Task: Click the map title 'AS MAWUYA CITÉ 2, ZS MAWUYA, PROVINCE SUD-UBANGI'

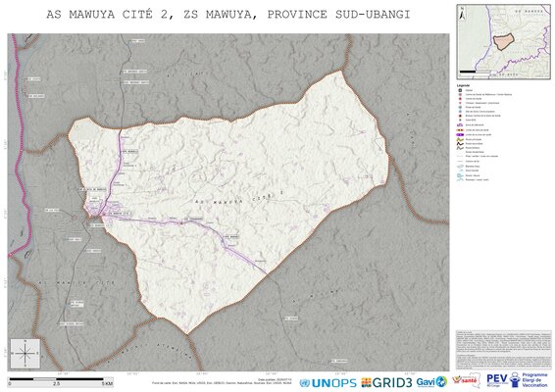Action: point(228,15)
